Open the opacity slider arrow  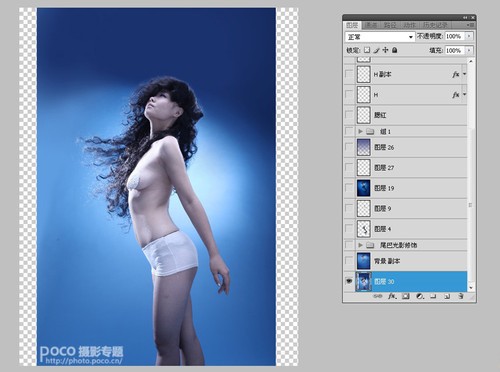point(469,36)
